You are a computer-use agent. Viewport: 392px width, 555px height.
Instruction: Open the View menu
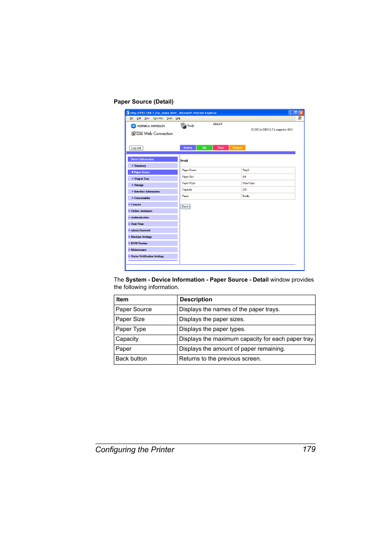point(147,118)
